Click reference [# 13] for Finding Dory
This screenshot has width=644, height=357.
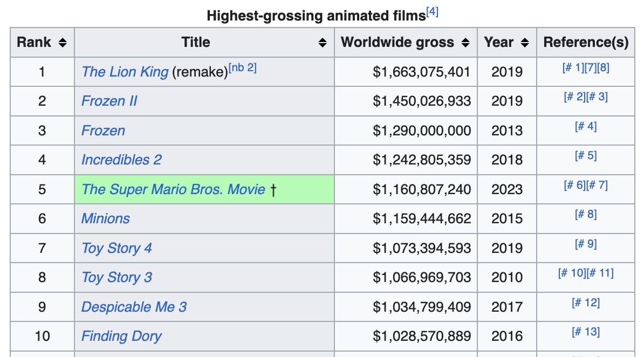(x=586, y=332)
